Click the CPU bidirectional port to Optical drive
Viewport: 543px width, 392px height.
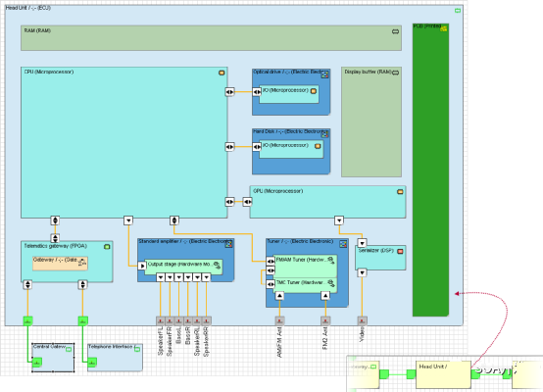pyautogui.click(x=230, y=92)
